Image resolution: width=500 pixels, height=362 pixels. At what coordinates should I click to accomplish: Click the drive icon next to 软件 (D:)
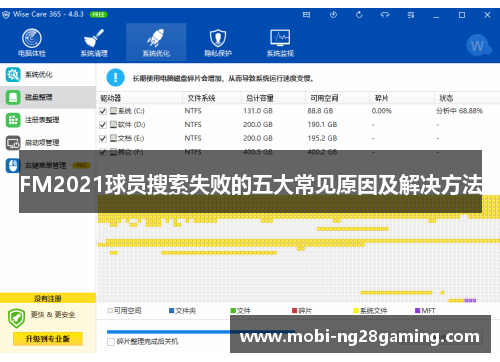(x=114, y=124)
